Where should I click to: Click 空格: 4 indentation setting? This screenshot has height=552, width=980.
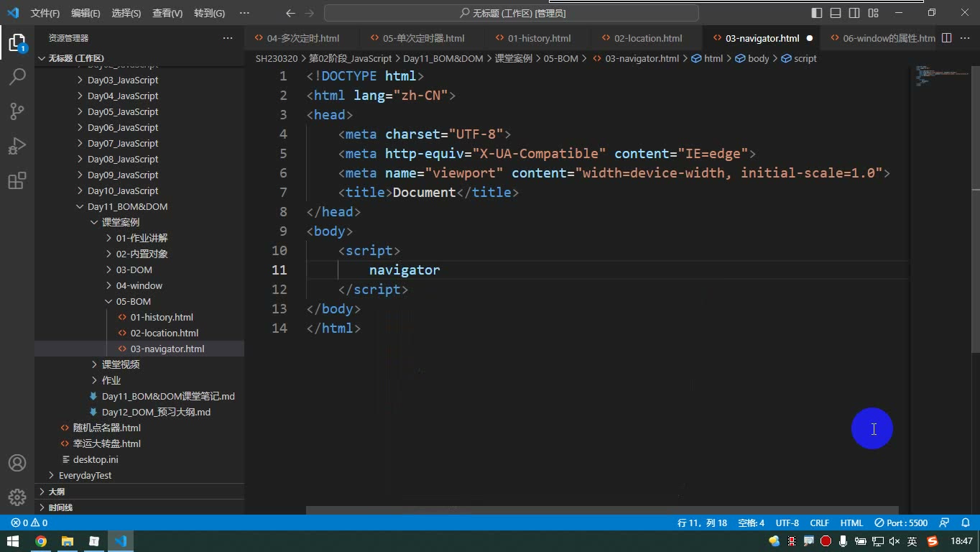click(x=752, y=523)
